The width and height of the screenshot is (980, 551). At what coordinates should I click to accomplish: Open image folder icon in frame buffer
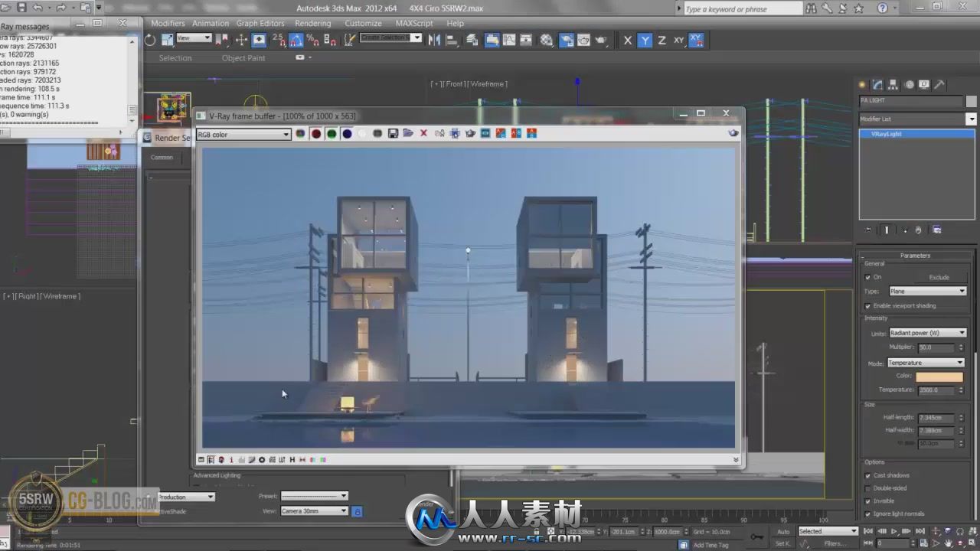pos(408,134)
